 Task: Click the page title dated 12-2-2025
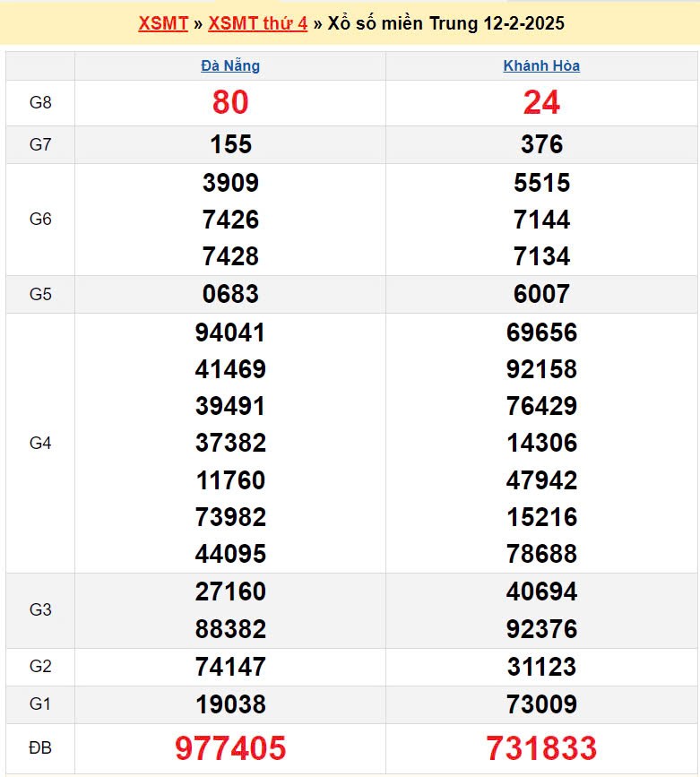[x=445, y=23]
